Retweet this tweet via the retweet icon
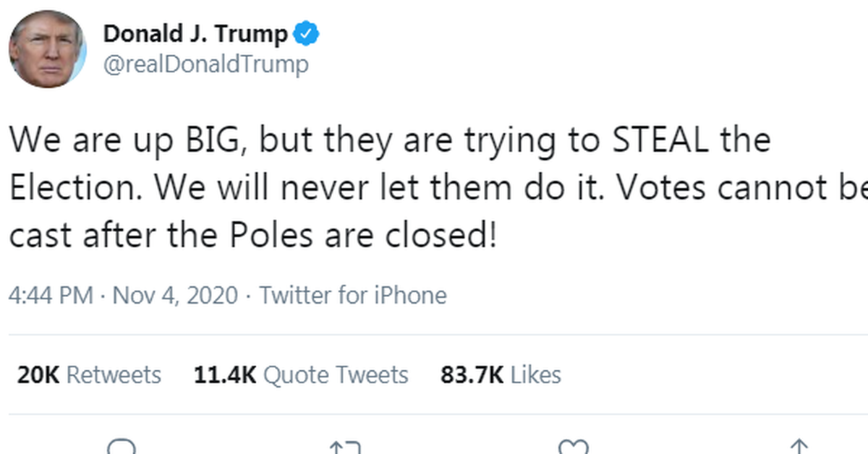 pos(344,447)
